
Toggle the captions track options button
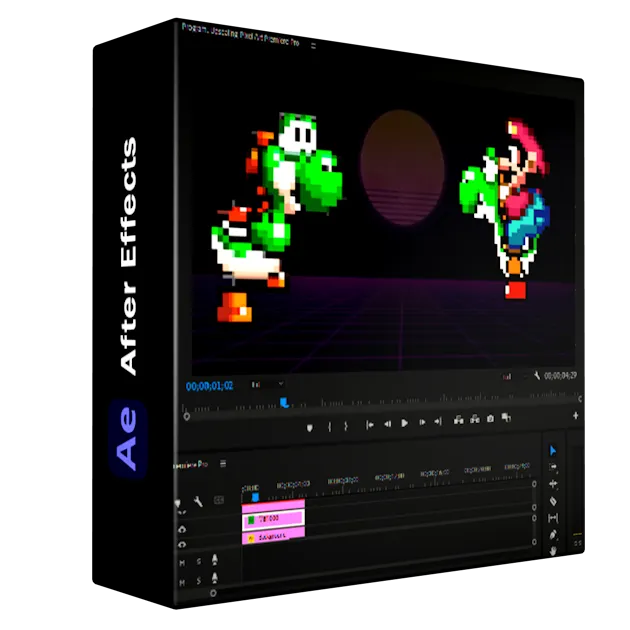point(219,500)
